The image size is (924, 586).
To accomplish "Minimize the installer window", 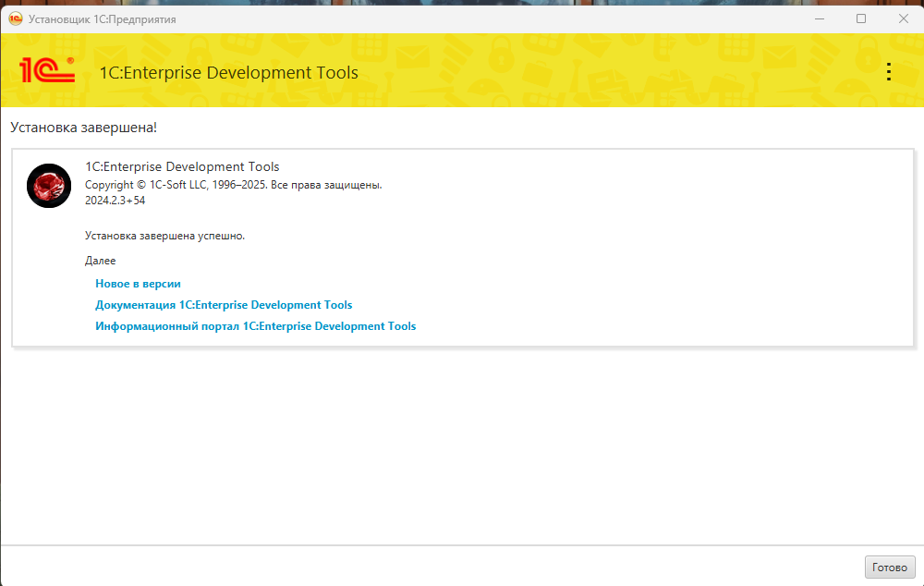I will 819,18.
